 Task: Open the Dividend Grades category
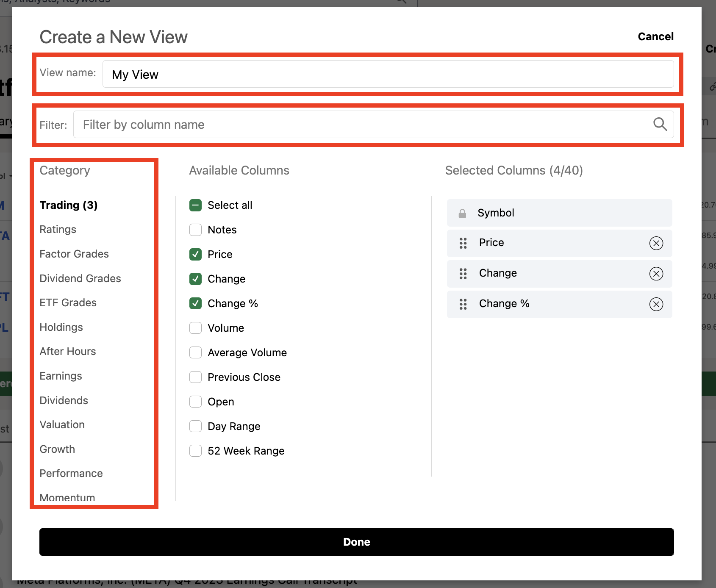click(x=80, y=278)
